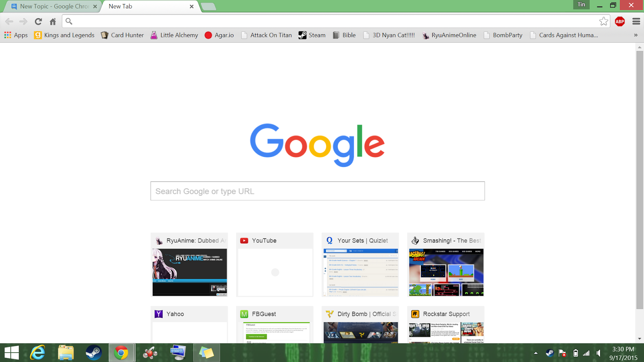Open the 3D Nyan Cat!!!!! bookmark
This screenshot has height=362, width=644.
[x=389, y=35]
